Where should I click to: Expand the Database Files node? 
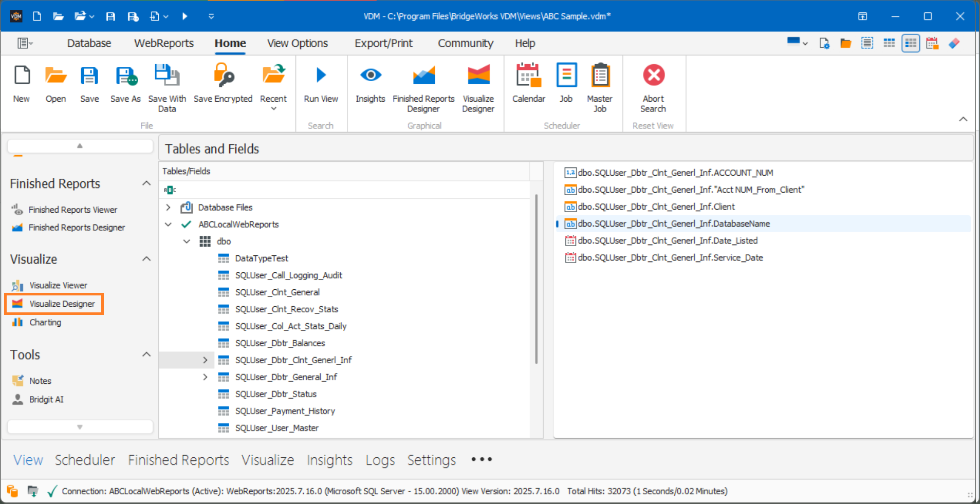point(168,207)
